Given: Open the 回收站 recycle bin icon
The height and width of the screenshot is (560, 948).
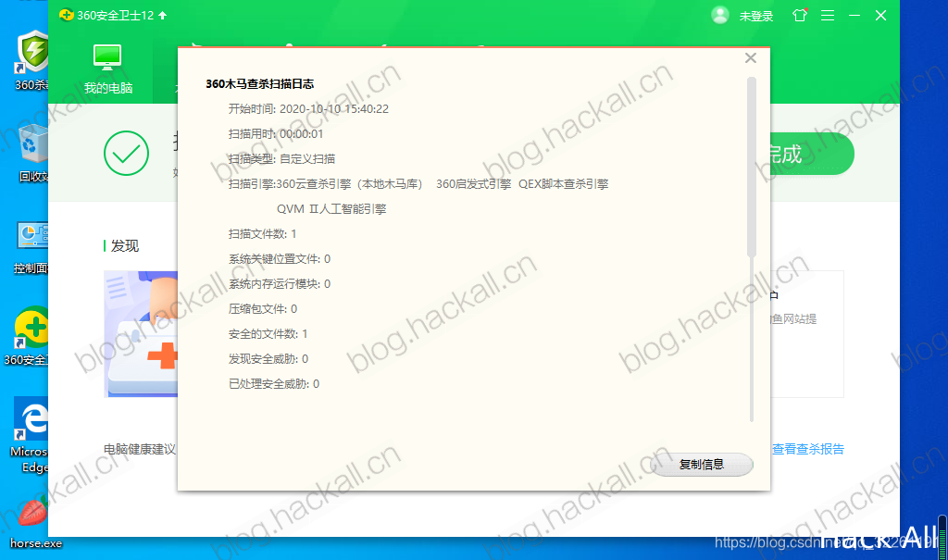Looking at the screenshot, I should [32, 153].
